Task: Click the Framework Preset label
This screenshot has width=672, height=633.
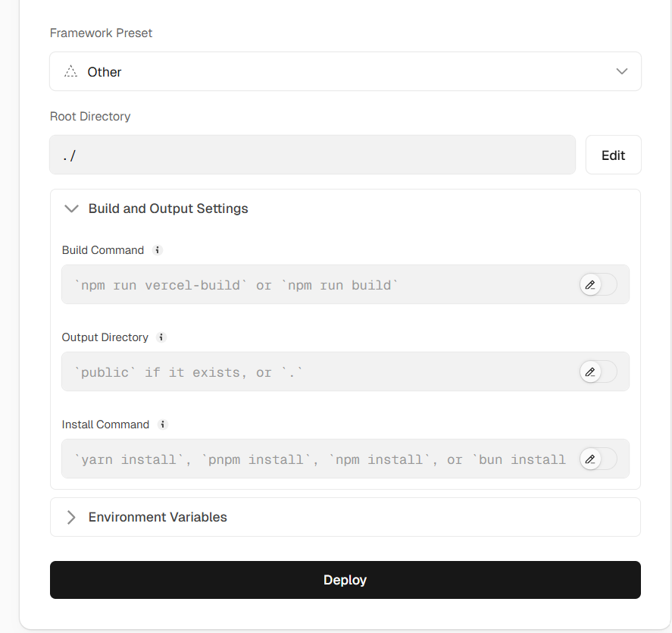Action: (101, 33)
